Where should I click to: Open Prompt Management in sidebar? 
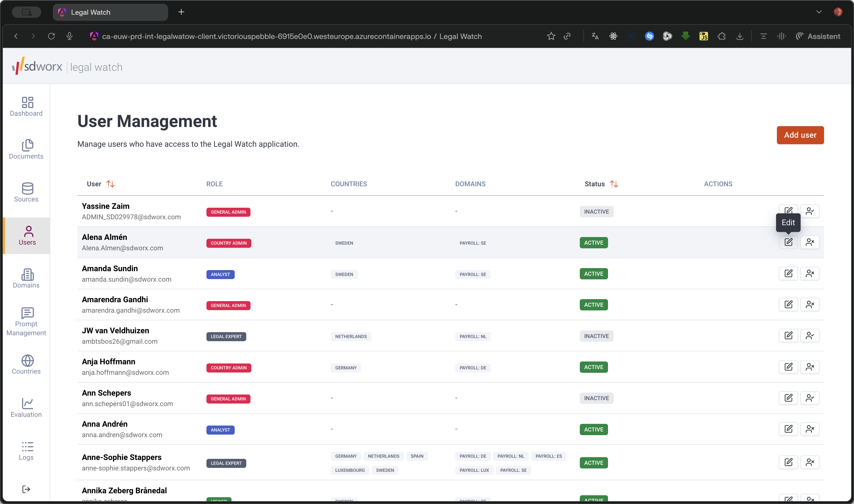(x=26, y=322)
